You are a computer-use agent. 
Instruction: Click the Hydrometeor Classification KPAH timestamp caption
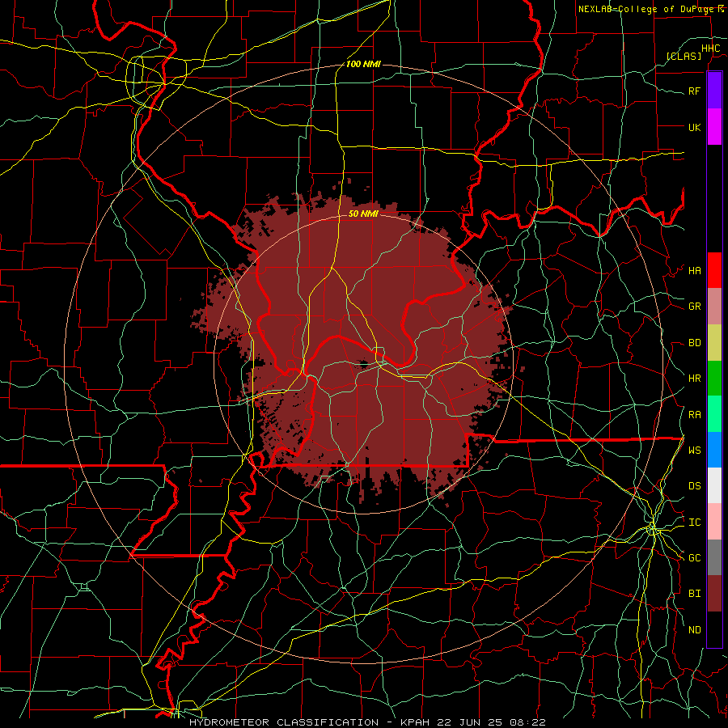(367, 722)
